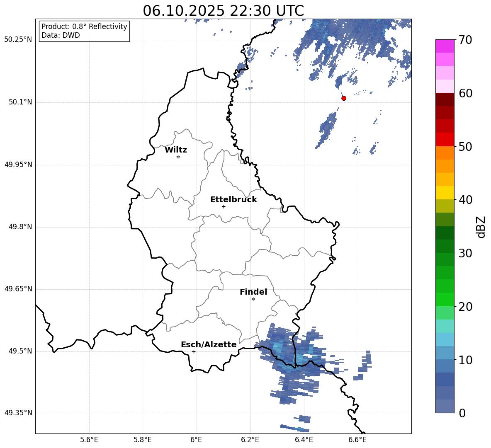Click the 60 label on the colorbar
Screen dimensions: 491x448
click(465, 93)
